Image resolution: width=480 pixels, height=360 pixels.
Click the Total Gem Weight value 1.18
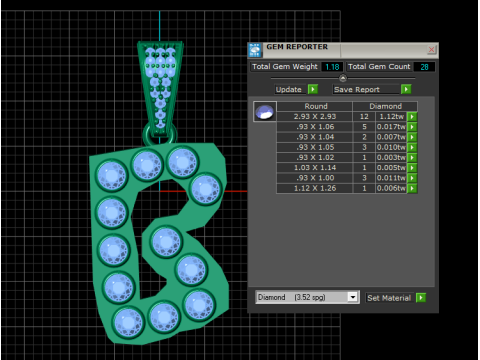click(332, 67)
